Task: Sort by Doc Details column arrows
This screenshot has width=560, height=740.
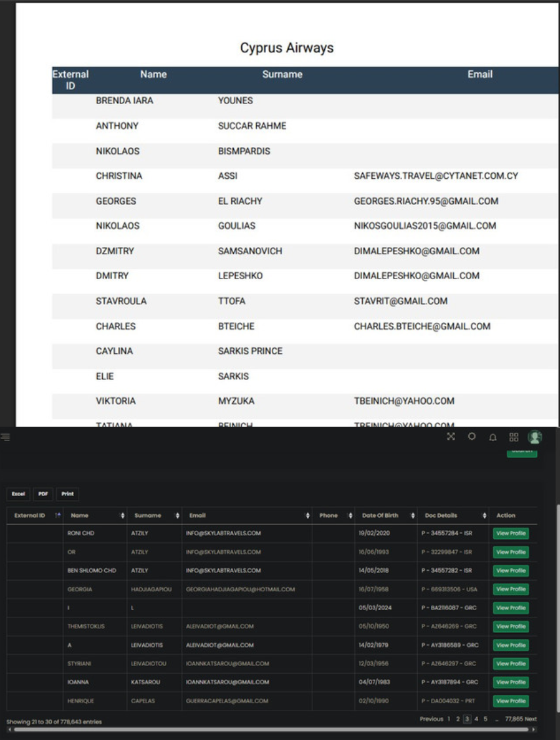Action: tap(485, 515)
